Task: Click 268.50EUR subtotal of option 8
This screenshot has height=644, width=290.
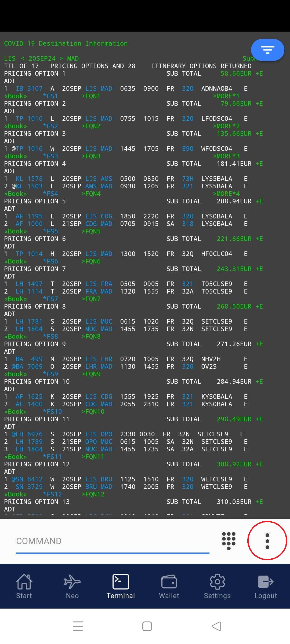Action: (x=234, y=306)
